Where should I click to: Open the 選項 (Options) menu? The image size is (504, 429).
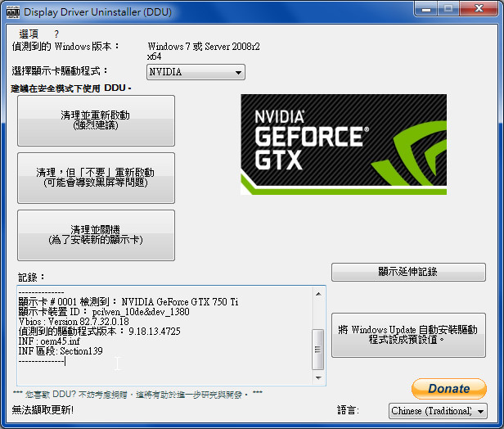tap(29, 34)
